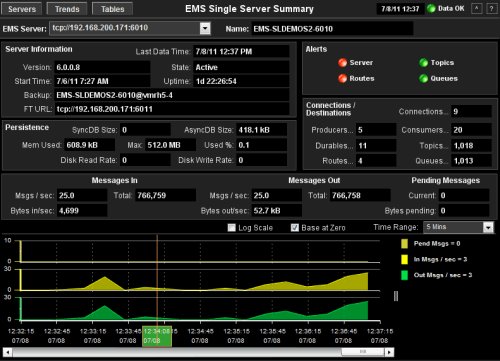Click the Pending Messages Current value

(464, 195)
